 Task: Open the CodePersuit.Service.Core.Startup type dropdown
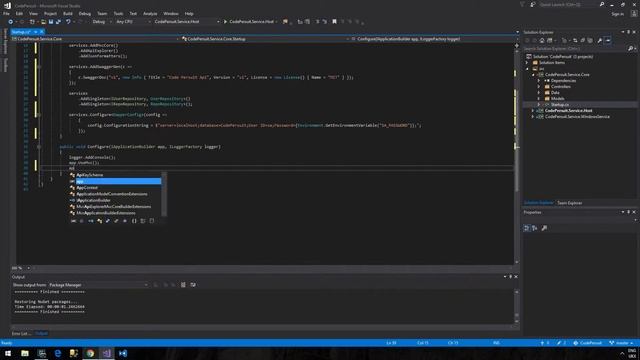[x=265, y=39]
